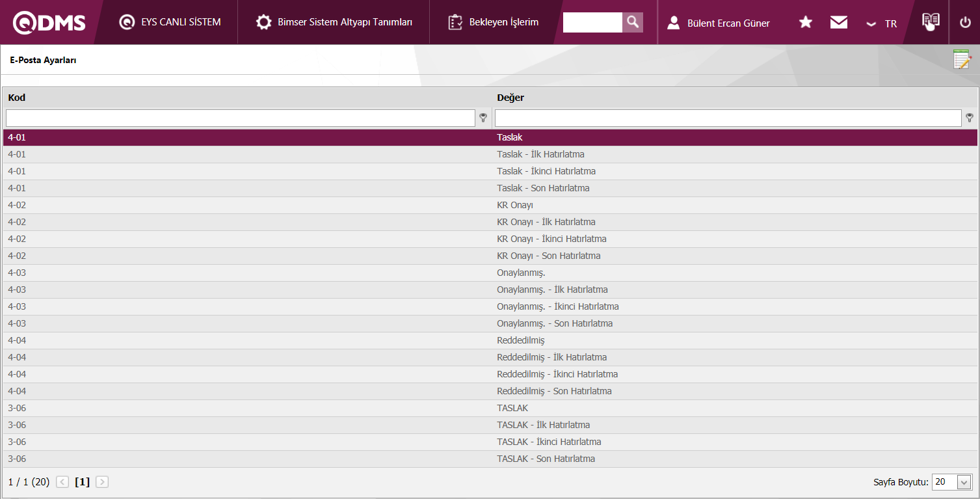980x499 pixels.
Task: Go to the previous page arrow
Action: 62,482
